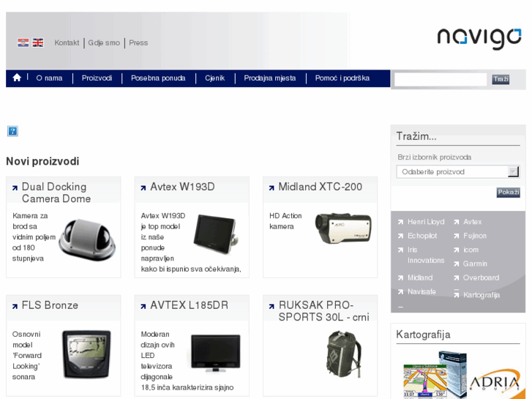Click the dome camera product image
This screenshot has height=399, width=532.
point(87,240)
